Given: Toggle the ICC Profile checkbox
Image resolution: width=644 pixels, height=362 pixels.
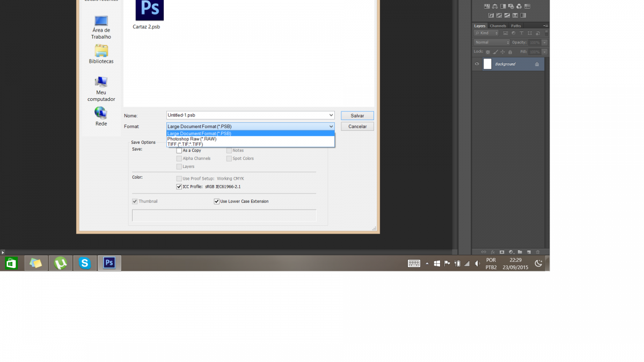Looking at the screenshot, I should click(x=179, y=187).
